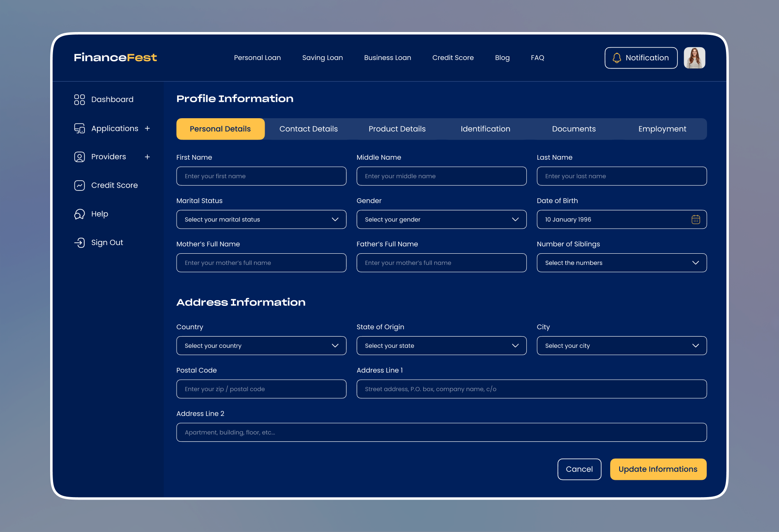Open the marital status dropdown
The image size is (779, 532).
(x=261, y=220)
